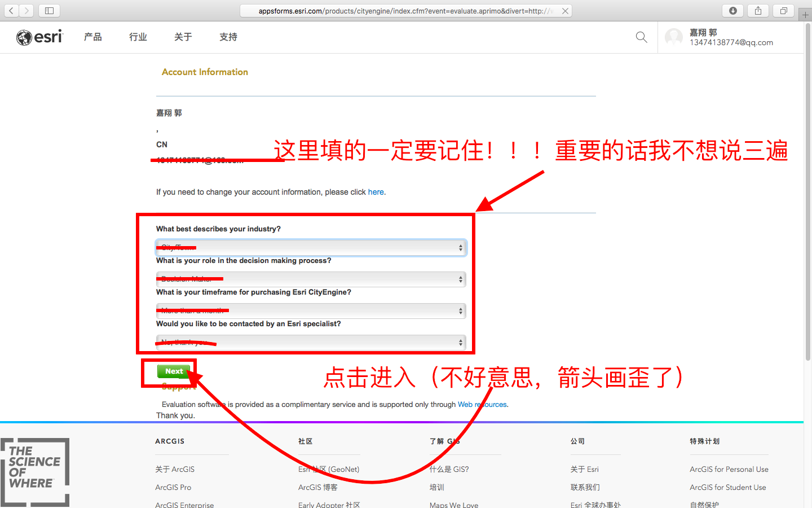Screen dimensions: 812x508
Task: Open a new tab with plus button
Action: [x=805, y=14]
